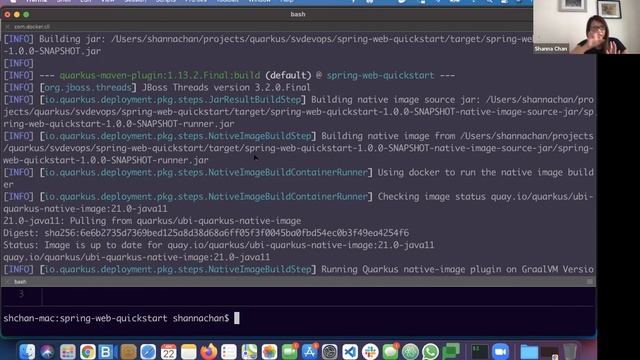The image size is (640, 360).
Task: Click the JarResultBuildStep logger name
Action: pyautogui.click(x=173, y=100)
